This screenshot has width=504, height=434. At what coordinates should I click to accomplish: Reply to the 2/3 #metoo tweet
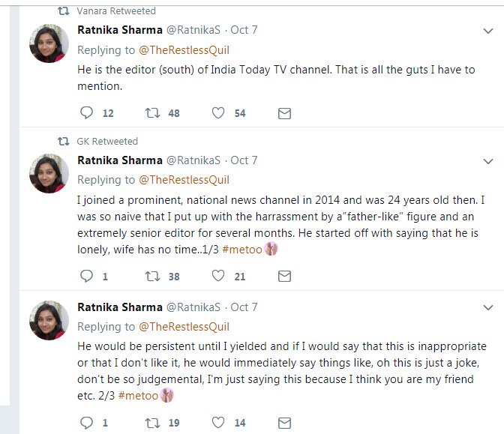[87, 423]
